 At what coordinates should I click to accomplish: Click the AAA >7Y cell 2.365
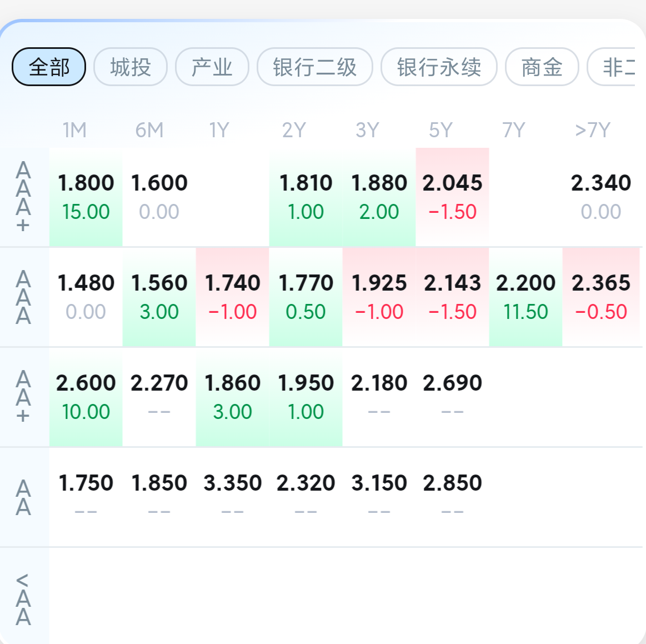tap(600, 297)
